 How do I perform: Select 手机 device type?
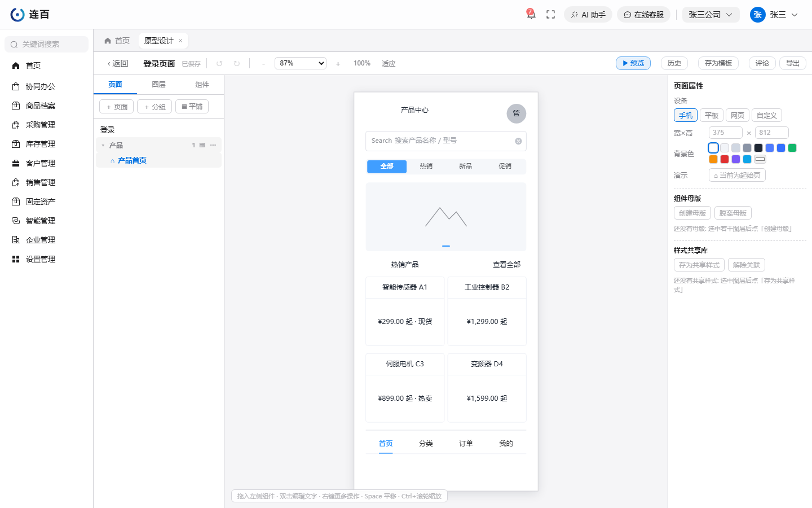(x=686, y=115)
